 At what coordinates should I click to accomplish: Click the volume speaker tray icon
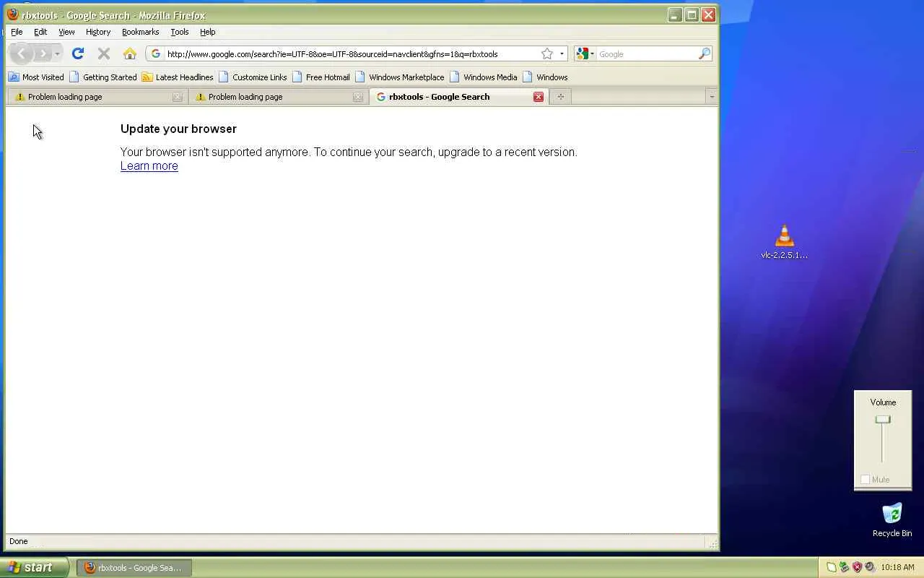point(870,567)
